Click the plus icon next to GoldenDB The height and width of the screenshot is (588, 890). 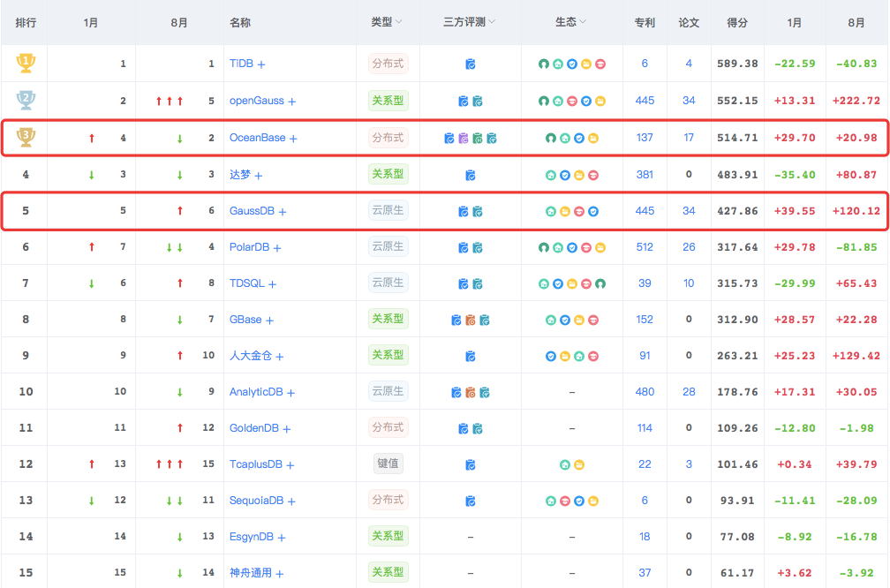coord(287,429)
